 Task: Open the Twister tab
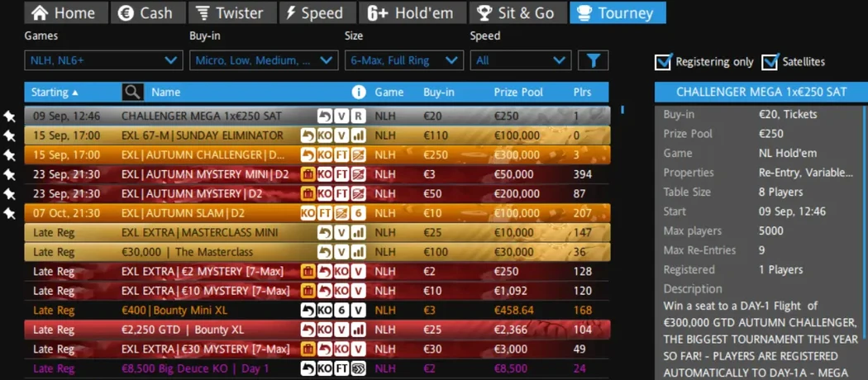[231, 12]
